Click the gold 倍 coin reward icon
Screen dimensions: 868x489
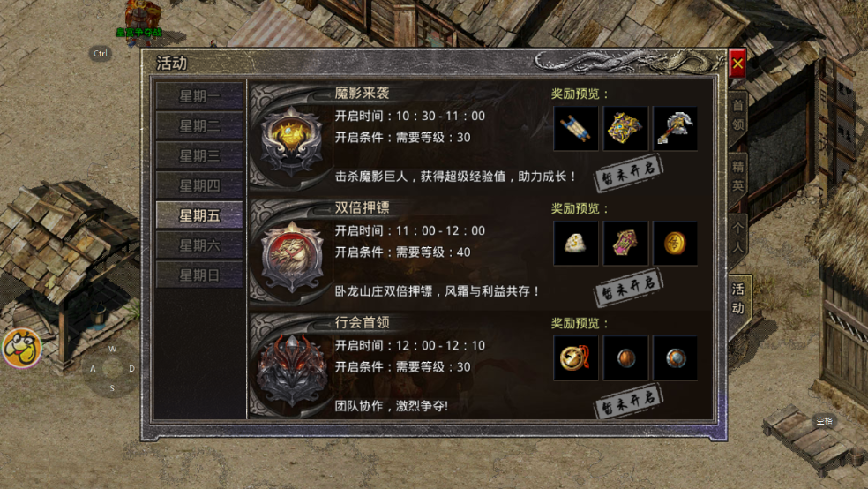pyautogui.click(x=675, y=243)
